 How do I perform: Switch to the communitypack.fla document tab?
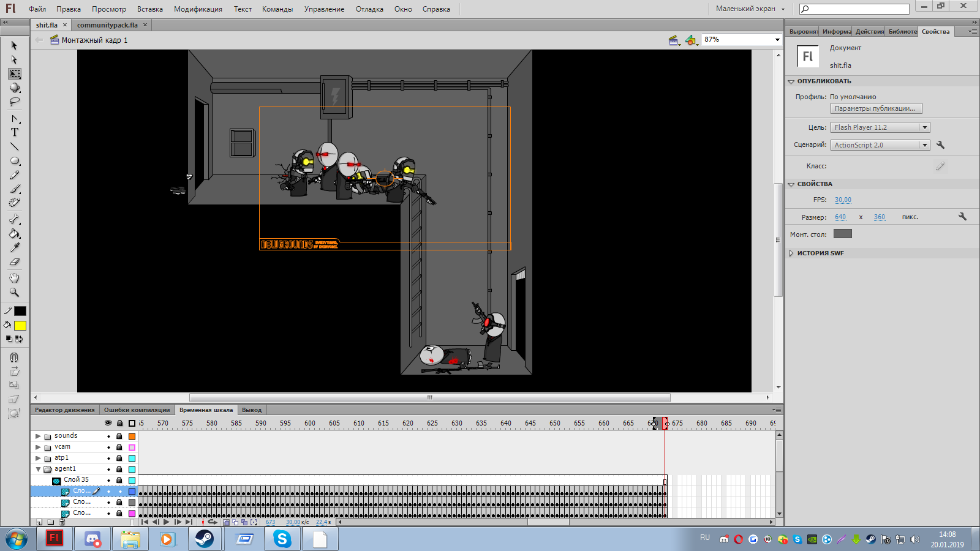107,25
